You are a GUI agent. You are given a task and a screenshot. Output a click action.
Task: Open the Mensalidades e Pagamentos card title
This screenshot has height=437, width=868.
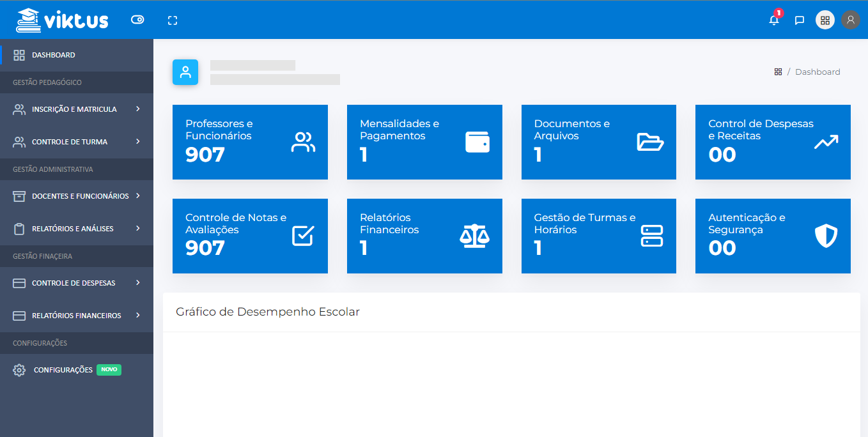tap(399, 130)
